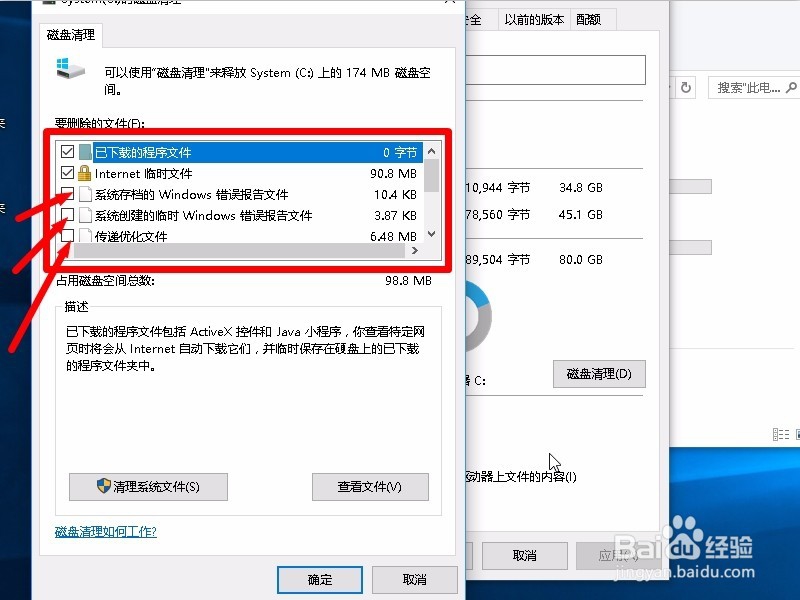The width and height of the screenshot is (800, 600).
Task: Select the 传递优化文件 row text
Action: coord(131,236)
